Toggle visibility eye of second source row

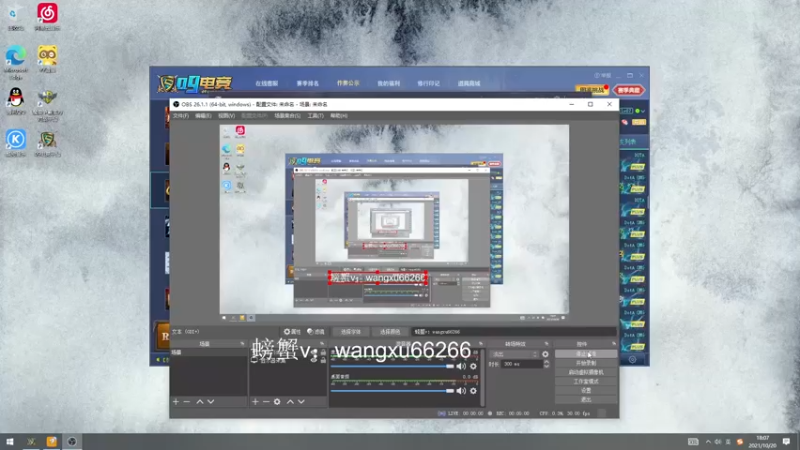314,360
